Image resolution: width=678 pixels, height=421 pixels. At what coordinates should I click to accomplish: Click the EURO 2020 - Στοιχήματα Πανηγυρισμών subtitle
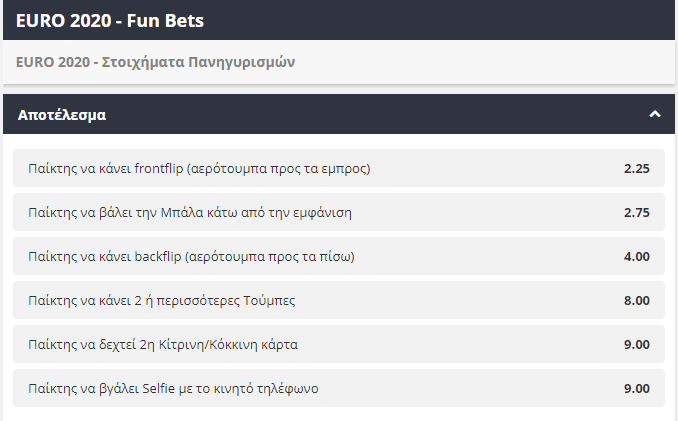pos(156,62)
